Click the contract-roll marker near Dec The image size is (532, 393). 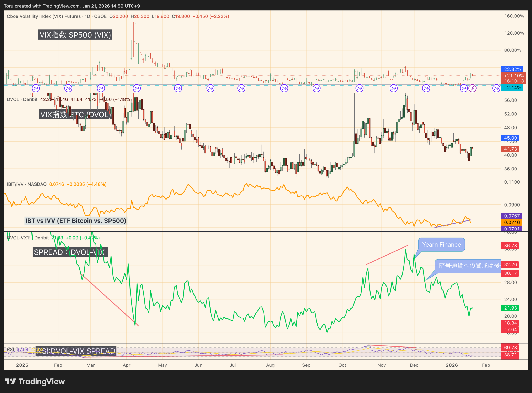pyautogui.click(x=426, y=88)
